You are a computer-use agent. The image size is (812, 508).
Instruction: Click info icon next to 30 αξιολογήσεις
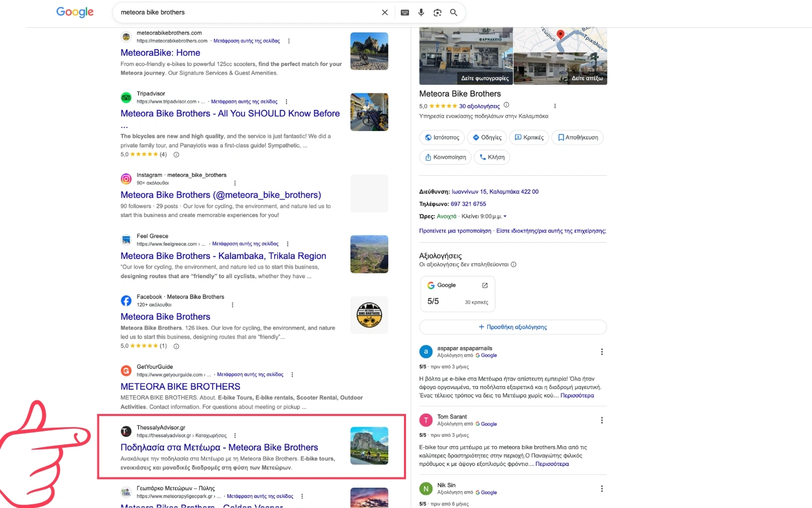pyautogui.click(x=506, y=105)
